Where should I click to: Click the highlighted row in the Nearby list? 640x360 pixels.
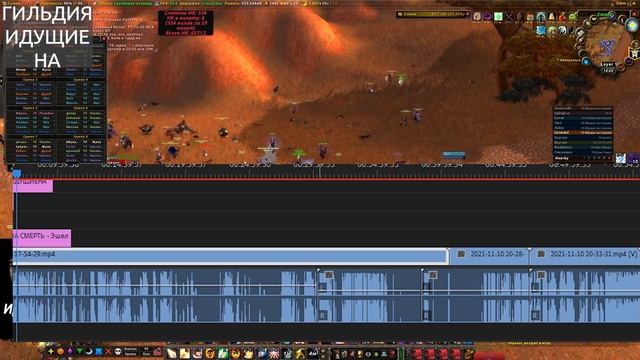coord(583,133)
